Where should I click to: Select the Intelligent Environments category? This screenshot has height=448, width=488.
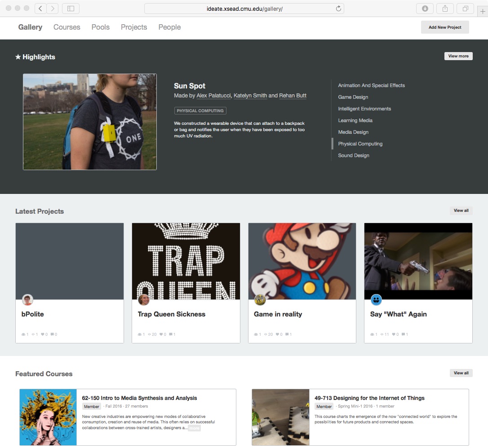point(364,109)
